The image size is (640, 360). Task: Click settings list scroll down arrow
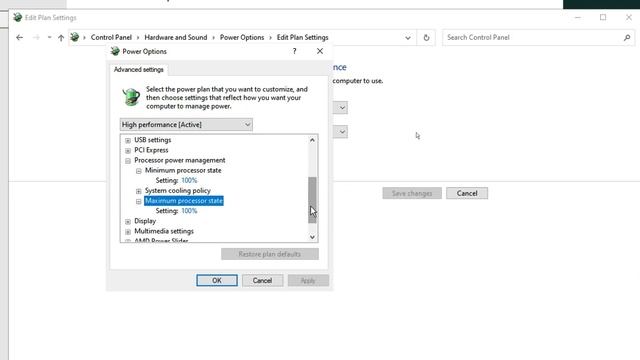point(312,237)
